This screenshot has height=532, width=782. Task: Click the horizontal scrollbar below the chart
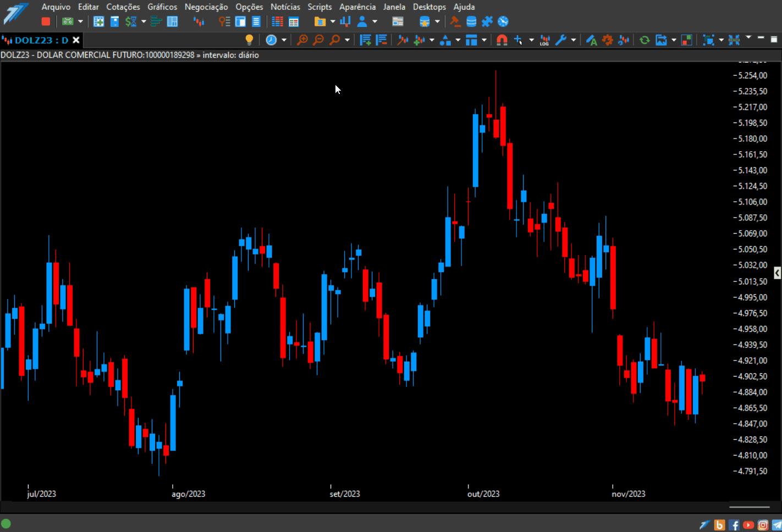coord(749,507)
